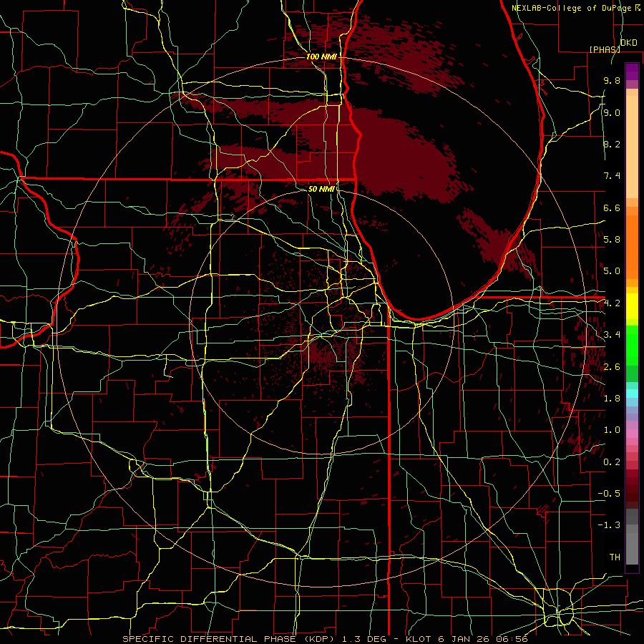Image resolution: width=644 pixels, height=644 pixels.
Task: Click the TH threshold label
Action: coord(615,557)
